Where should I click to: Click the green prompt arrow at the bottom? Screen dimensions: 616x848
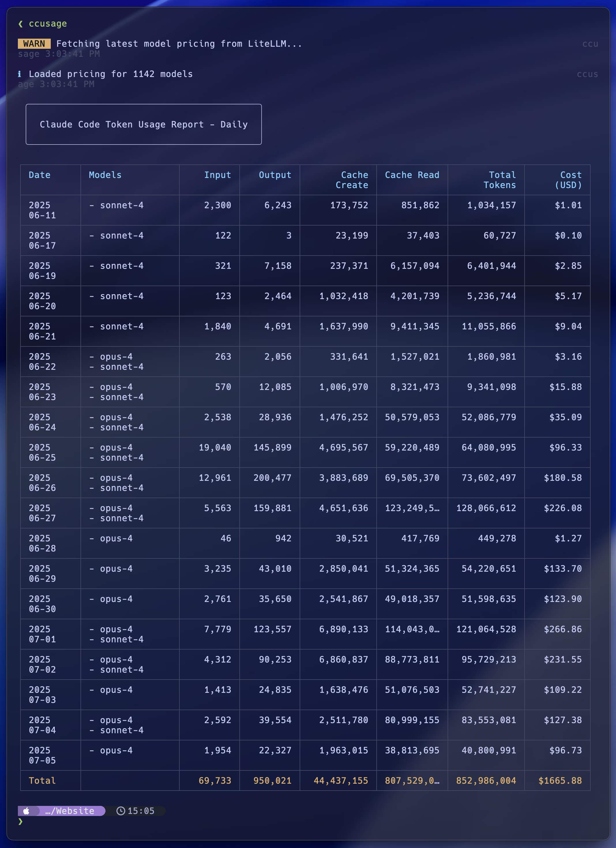click(x=20, y=821)
